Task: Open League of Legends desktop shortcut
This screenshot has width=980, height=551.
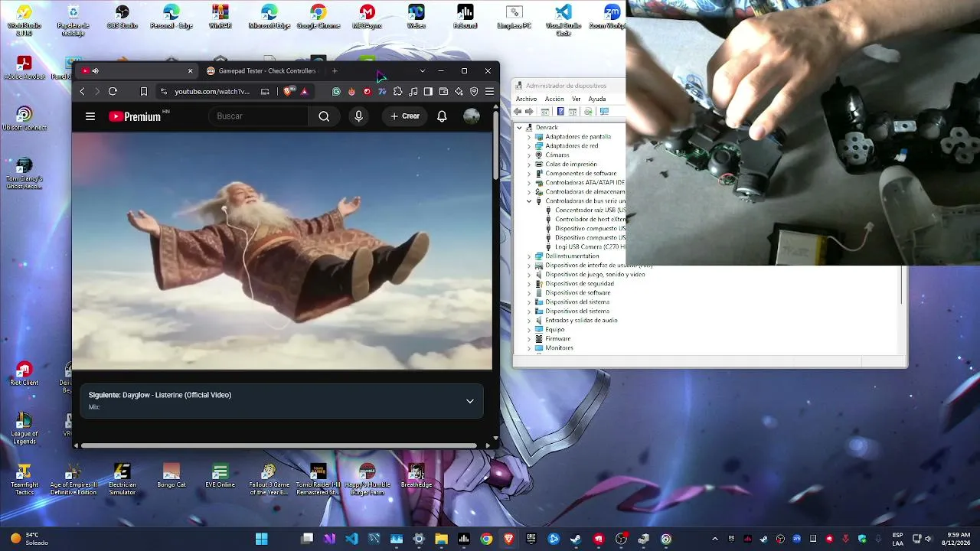Action: click(x=24, y=429)
